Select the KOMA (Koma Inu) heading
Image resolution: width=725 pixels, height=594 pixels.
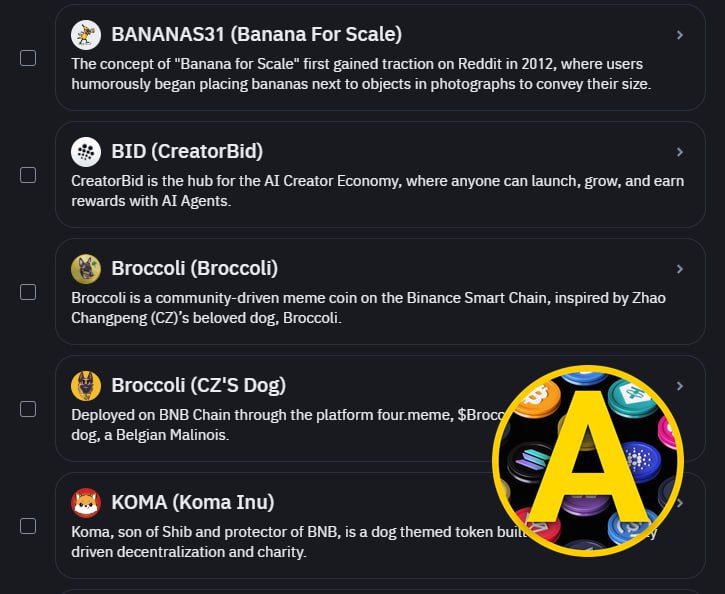coord(193,502)
